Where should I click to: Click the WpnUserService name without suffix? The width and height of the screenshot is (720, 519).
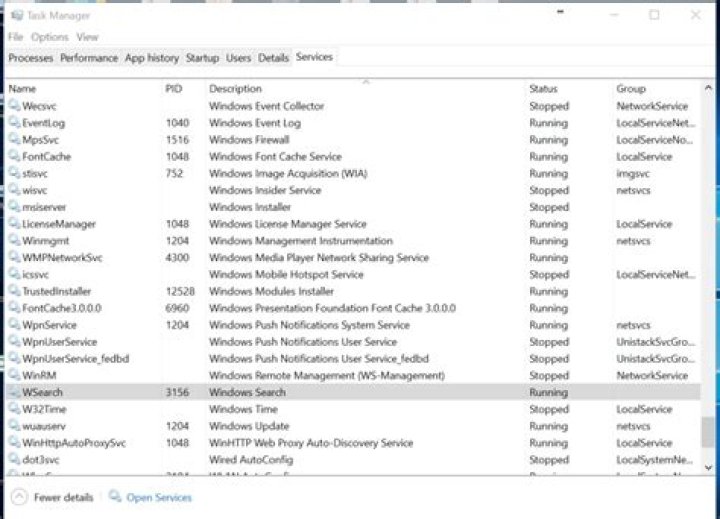(59, 342)
